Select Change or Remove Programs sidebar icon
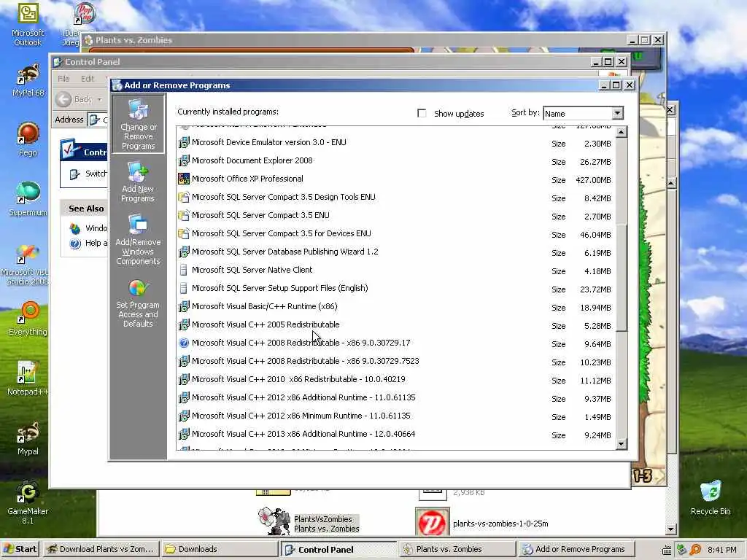Screen dimensions: 747x560 tap(138, 124)
